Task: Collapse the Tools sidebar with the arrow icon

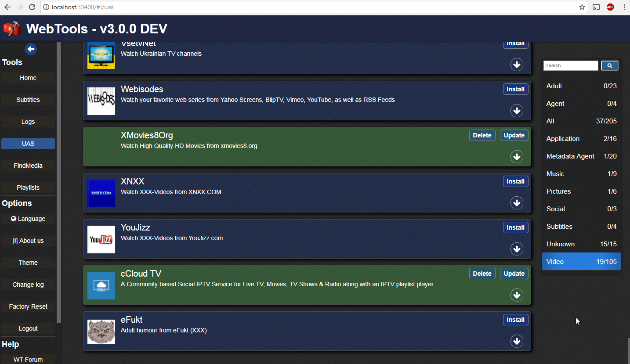Action: pos(30,49)
